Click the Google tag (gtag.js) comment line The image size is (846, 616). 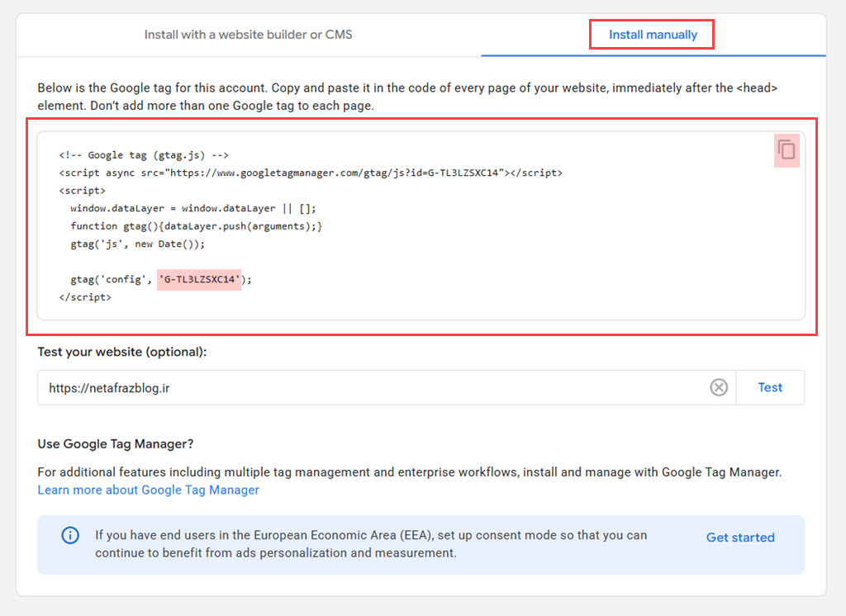144,155
